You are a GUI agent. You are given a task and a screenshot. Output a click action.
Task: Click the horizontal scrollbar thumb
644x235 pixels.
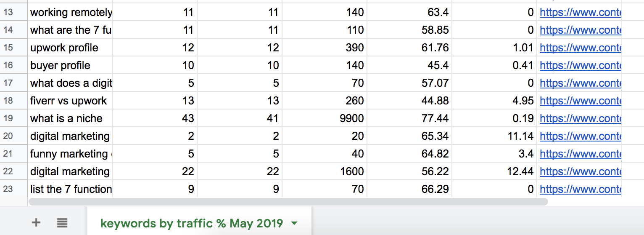pos(288,202)
